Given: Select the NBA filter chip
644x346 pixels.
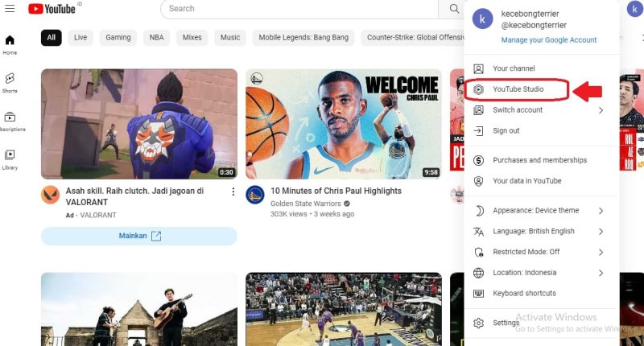Looking at the screenshot, I should [156, 37].
